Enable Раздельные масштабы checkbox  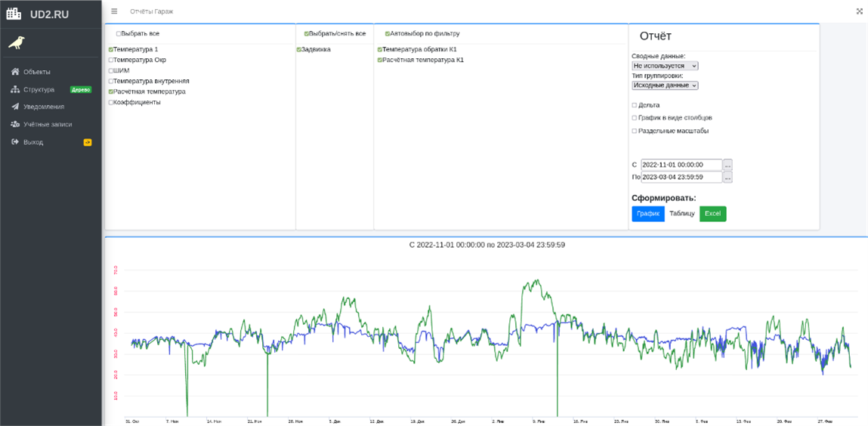tap(635, 131)
